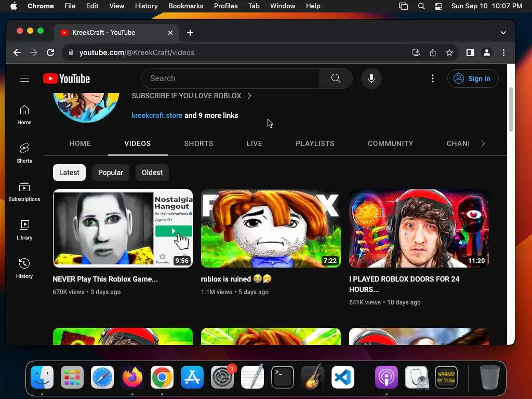Open kreekcraft.store link

point(157,115)
